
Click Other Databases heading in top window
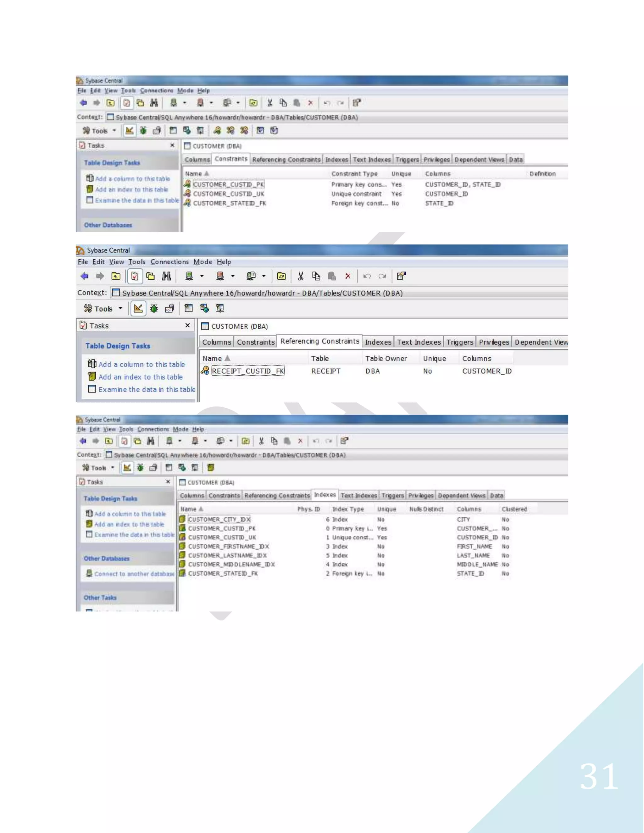pos(108,225)
